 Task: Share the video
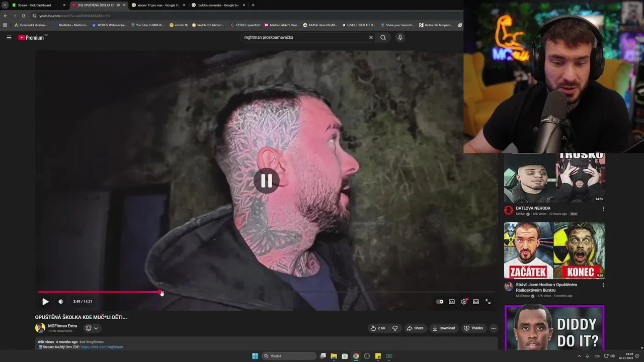tap(415, 328)
